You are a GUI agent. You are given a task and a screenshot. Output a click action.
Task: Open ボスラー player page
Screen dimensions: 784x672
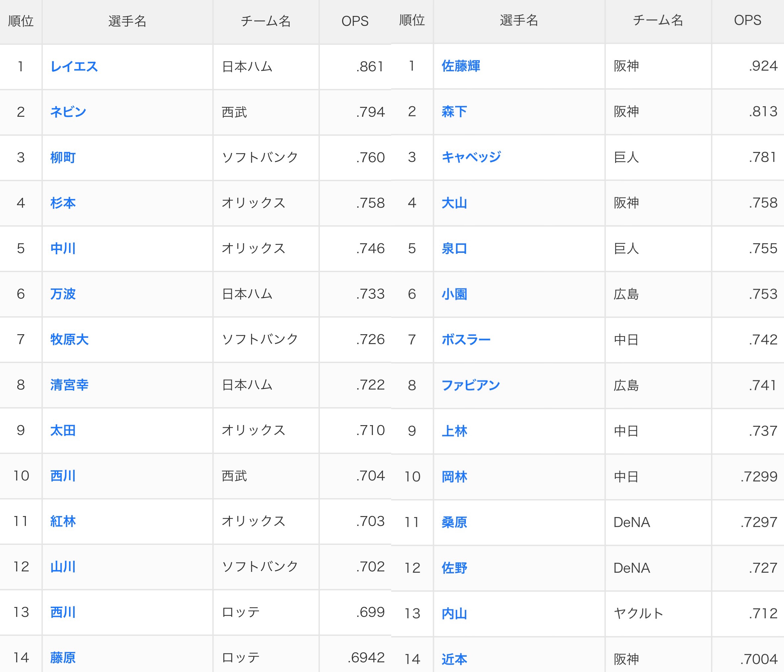[x=466, y=340]
